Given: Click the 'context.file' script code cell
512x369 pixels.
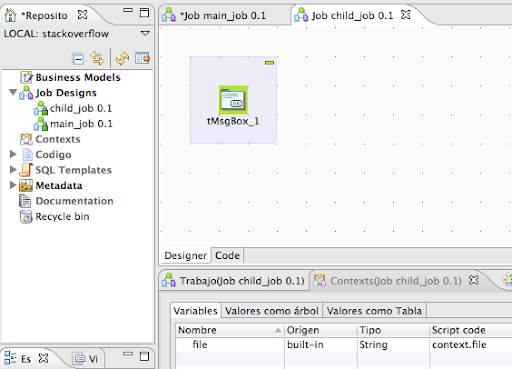Looking at the screenshot, I should (471, 344).
